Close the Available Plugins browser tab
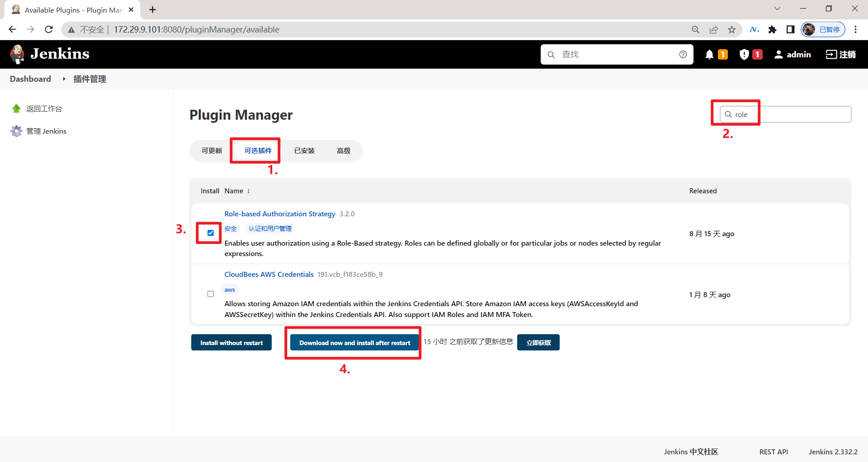 tap(131, 9)
